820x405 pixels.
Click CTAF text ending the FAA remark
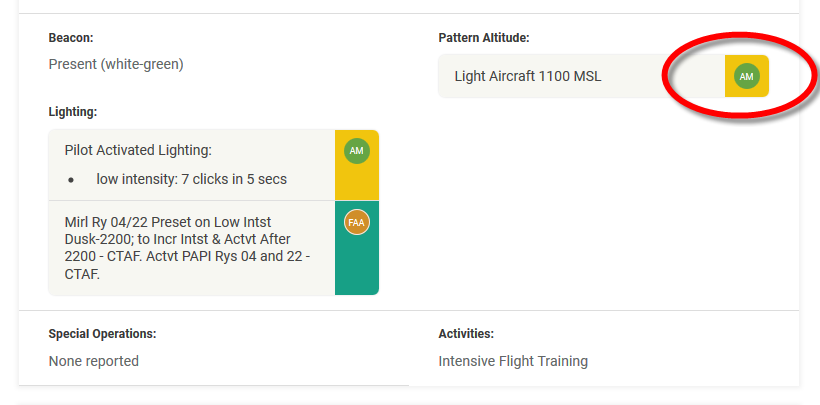(82, 274)
